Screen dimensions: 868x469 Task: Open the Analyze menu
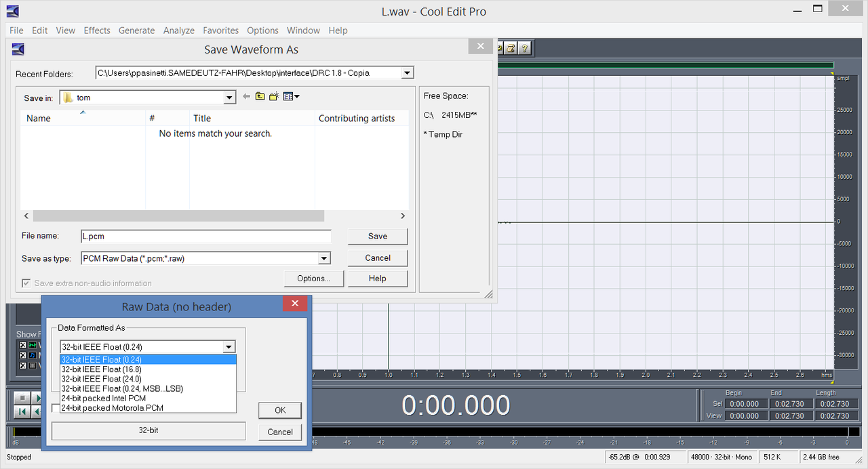[179, 30]
